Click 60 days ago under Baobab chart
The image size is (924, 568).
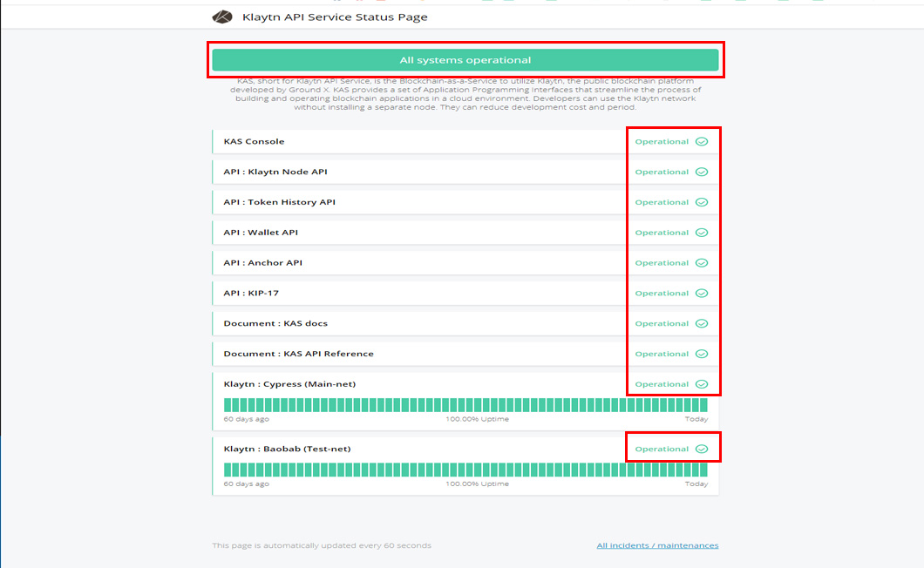click(x=247, y=483)
